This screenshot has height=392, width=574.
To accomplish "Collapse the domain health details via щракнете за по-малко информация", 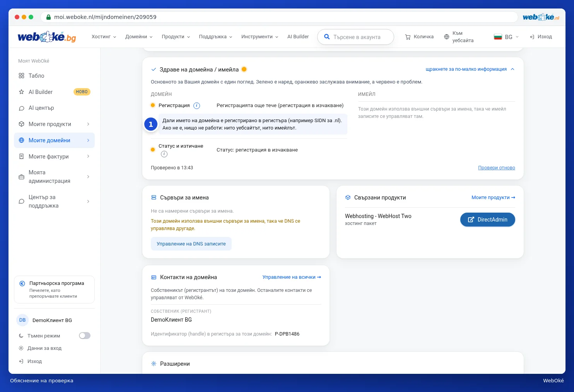I will tap(470, 69).
